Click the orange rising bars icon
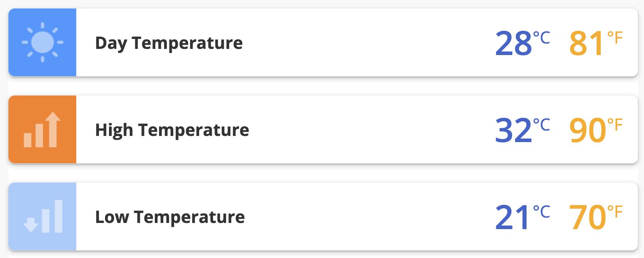 click(x=42, y=130)
